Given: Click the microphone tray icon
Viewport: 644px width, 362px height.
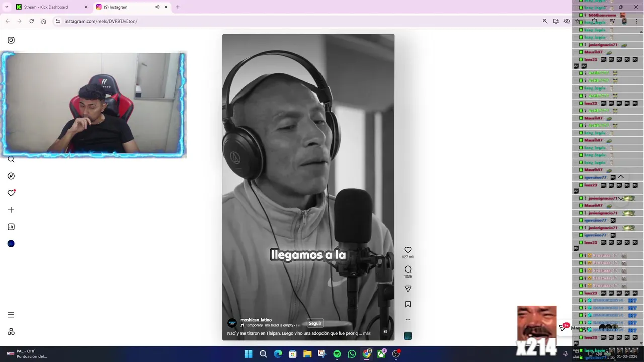Looking at the screenshot, I should click(x=566, y=354).
